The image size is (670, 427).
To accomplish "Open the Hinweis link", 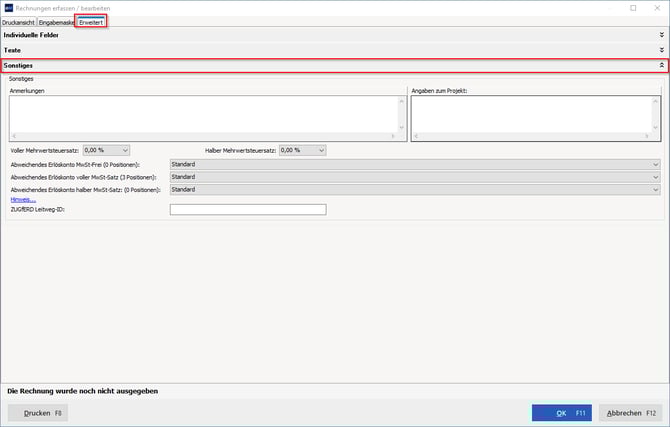I will [x=22, y=199].
